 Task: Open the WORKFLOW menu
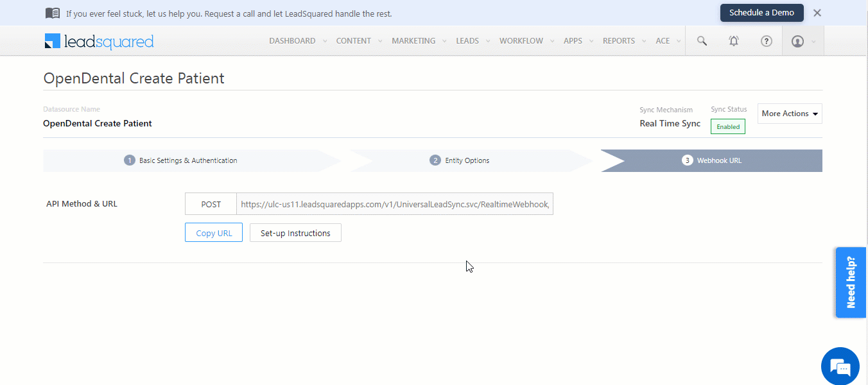(521, 40)
